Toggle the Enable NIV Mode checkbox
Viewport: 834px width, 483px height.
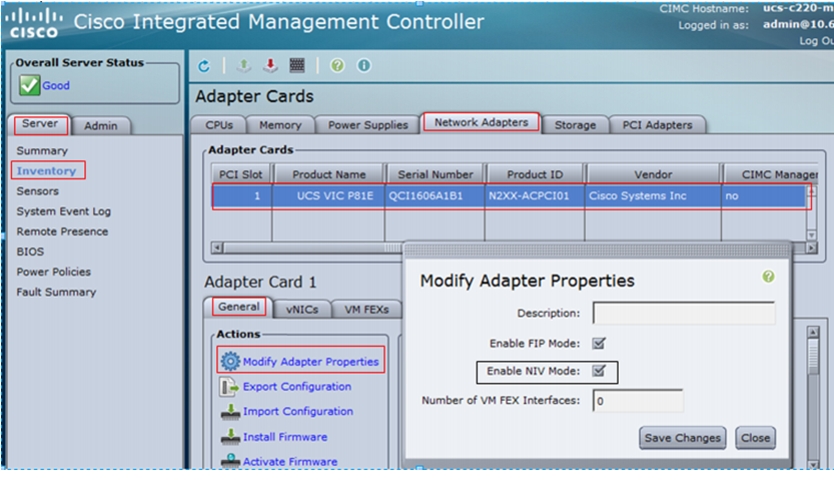coord(599,371)
